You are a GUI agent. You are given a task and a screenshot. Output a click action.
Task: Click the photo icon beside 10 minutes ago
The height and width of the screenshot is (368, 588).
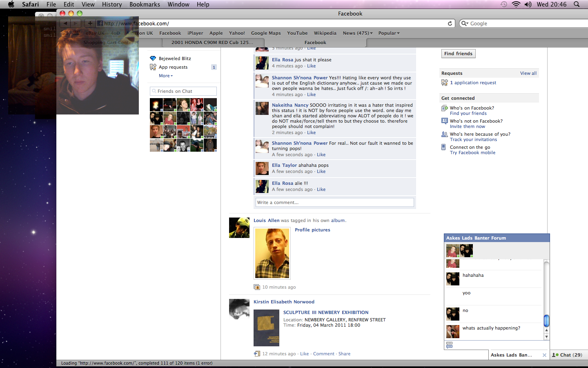pyautogui.click(x=257, y=287)
